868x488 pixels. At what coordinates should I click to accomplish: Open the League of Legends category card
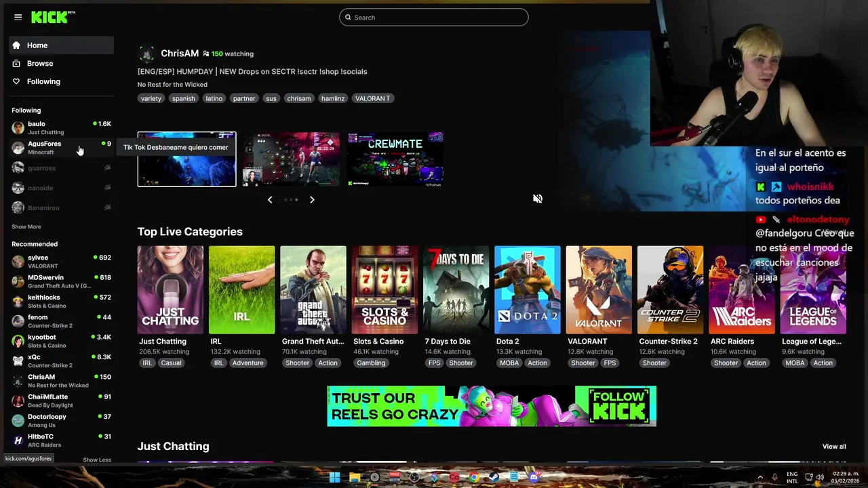point(813,290)
